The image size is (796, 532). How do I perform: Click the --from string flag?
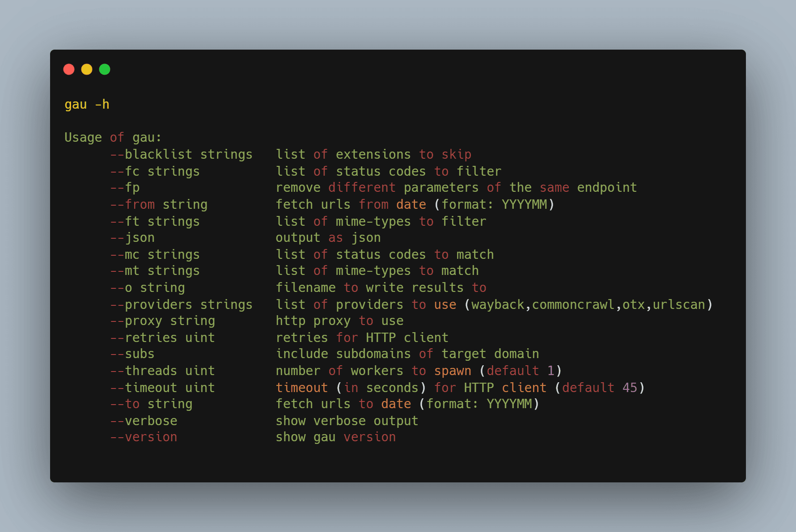pyautogui.click(x=159, y=205)
